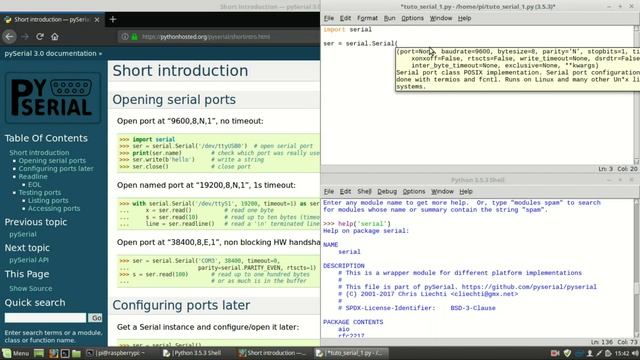
Task: Click the volume speaker tray icon
Action: pyautogui.click(x=635, y=353)
